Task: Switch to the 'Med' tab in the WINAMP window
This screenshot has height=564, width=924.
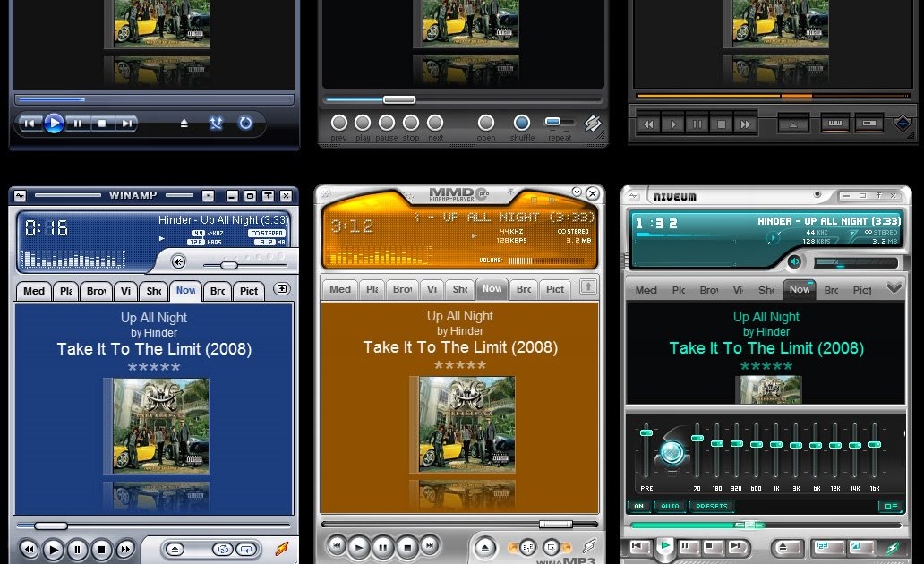Action: 34,291
